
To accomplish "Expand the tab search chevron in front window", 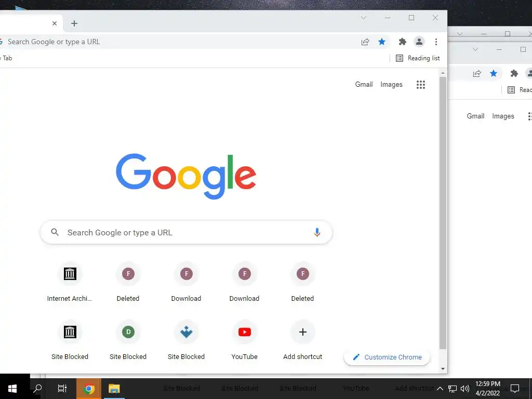I will point(363,18).
